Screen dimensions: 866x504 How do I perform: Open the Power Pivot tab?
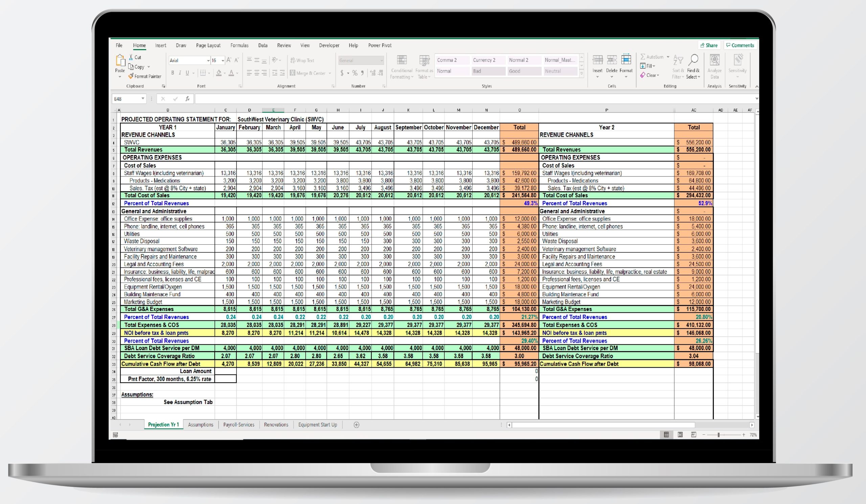click(x=380, y=45)
